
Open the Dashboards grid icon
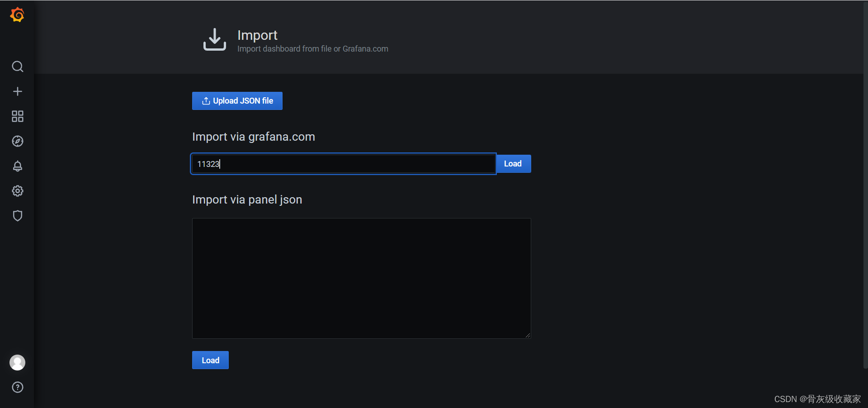point(17,116)
